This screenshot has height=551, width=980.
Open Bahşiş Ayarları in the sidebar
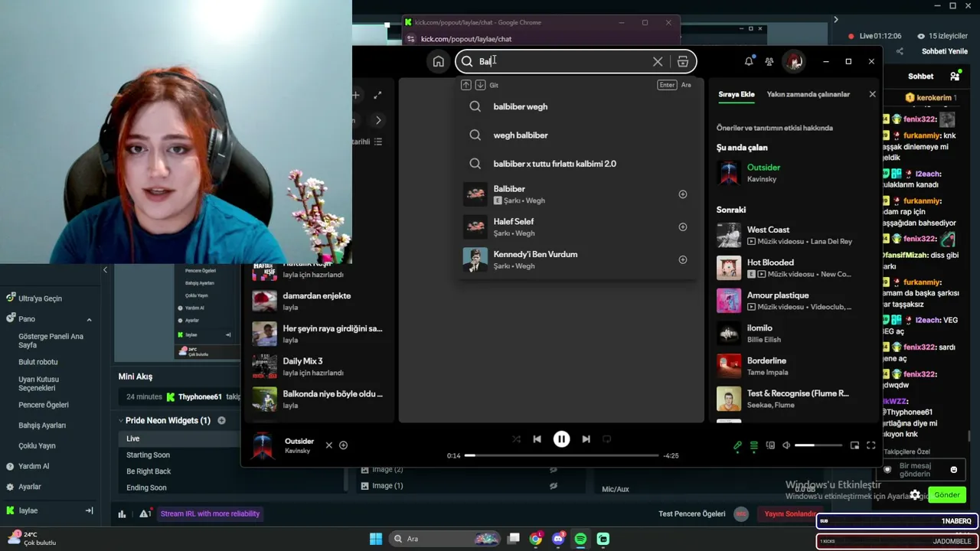pyautogui.click(x=42, y=425)
